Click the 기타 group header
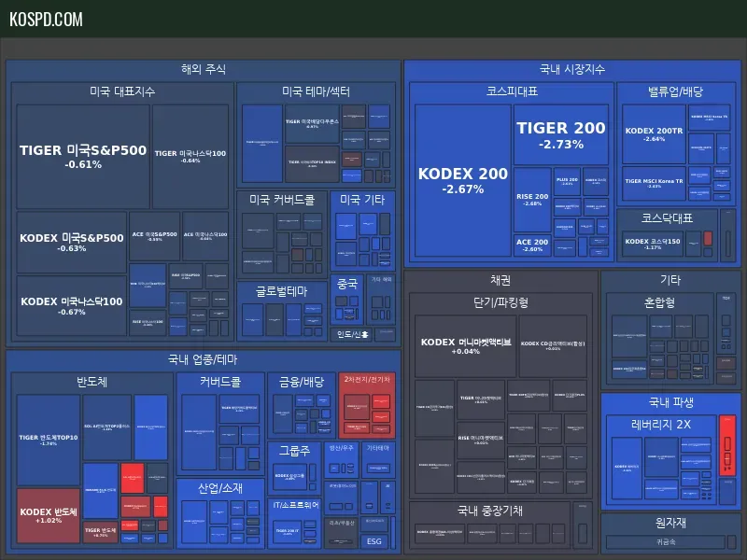The image size is (747, 560). 670,280
